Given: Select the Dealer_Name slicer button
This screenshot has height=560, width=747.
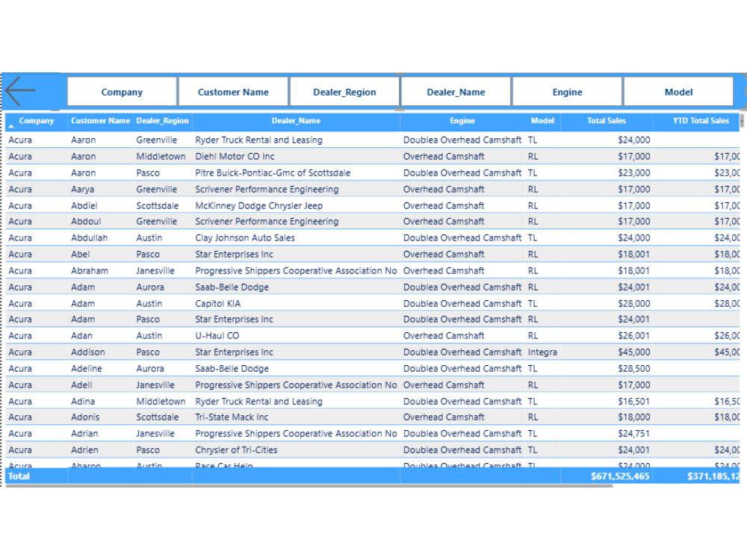Looking at the screenshot, I should pos(456,92).
